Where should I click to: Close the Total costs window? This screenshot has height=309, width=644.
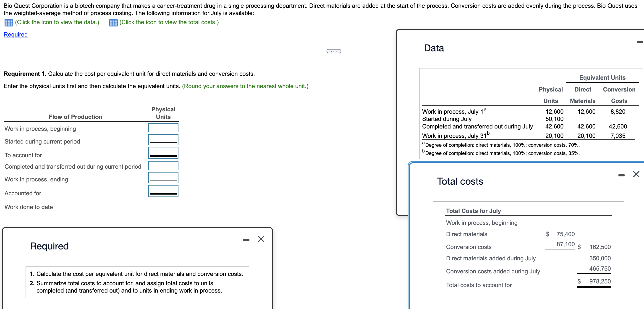[x=636, y=174]
